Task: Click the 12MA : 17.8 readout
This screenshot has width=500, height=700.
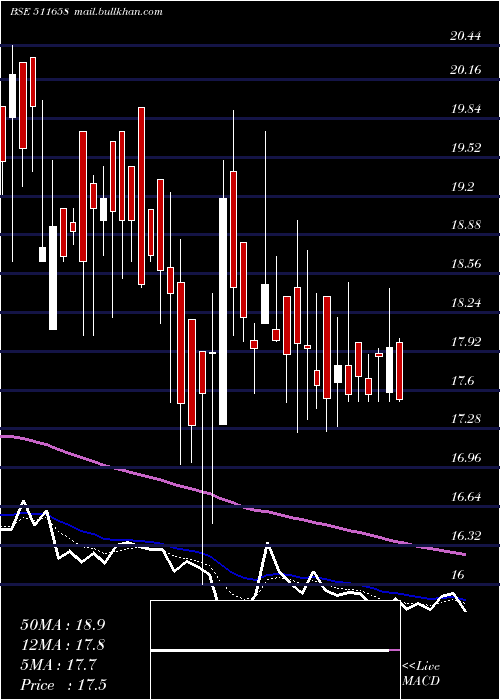Action: click(64, 645)
